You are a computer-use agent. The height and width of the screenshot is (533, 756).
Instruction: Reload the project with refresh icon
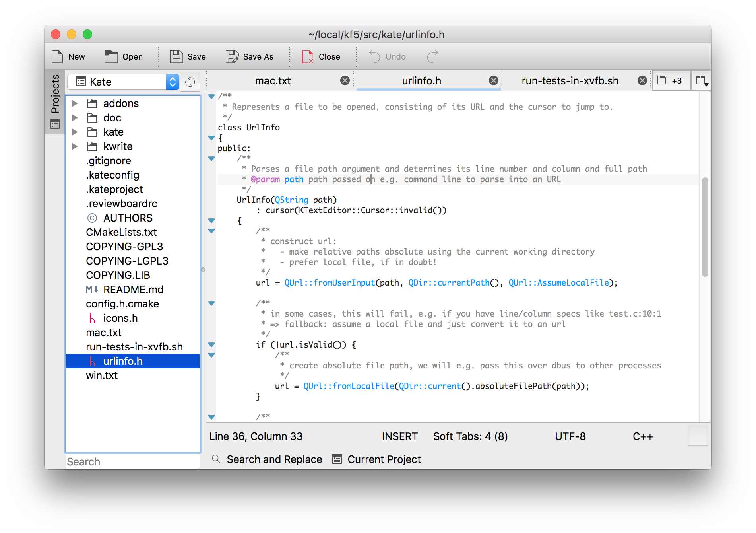[190, 82]
